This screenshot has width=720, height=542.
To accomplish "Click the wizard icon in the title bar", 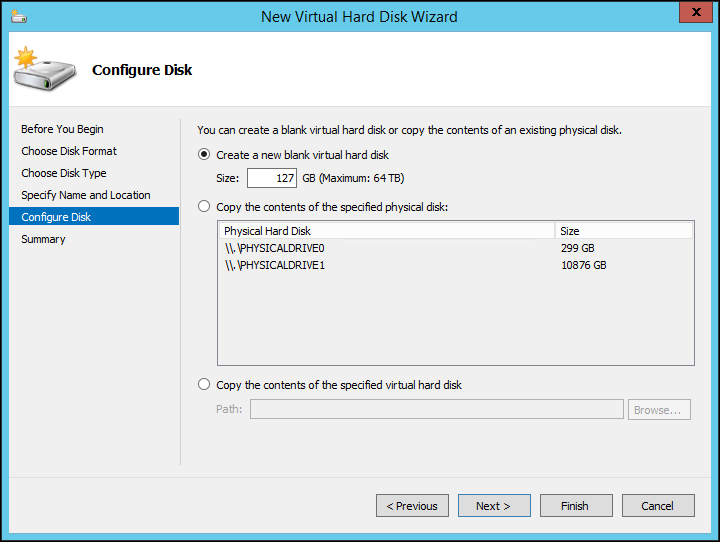I will pyautogui.click(x=19, y=17).
